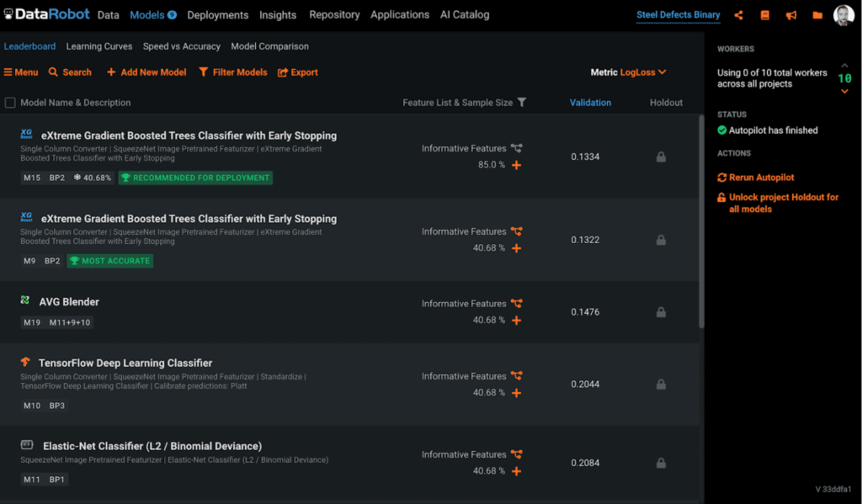862x504 pixels.
Task: Click plus icon in M9 model row
Action: coord(516,248)
